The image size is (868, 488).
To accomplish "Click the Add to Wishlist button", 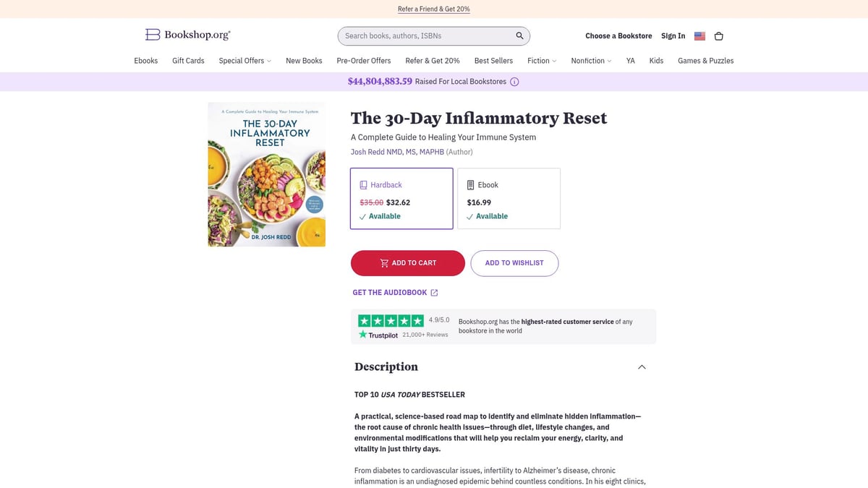I will tap(514, 263).
